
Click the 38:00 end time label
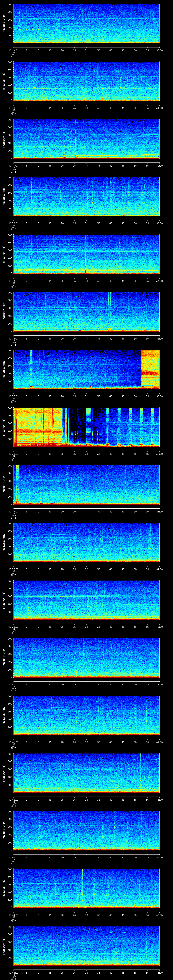click(160, 511)
